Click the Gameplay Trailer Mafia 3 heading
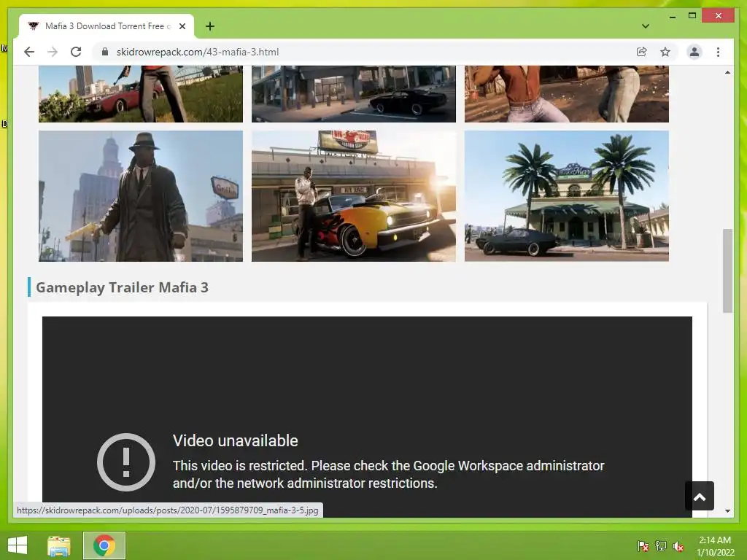747x560 pixels. 122,287
